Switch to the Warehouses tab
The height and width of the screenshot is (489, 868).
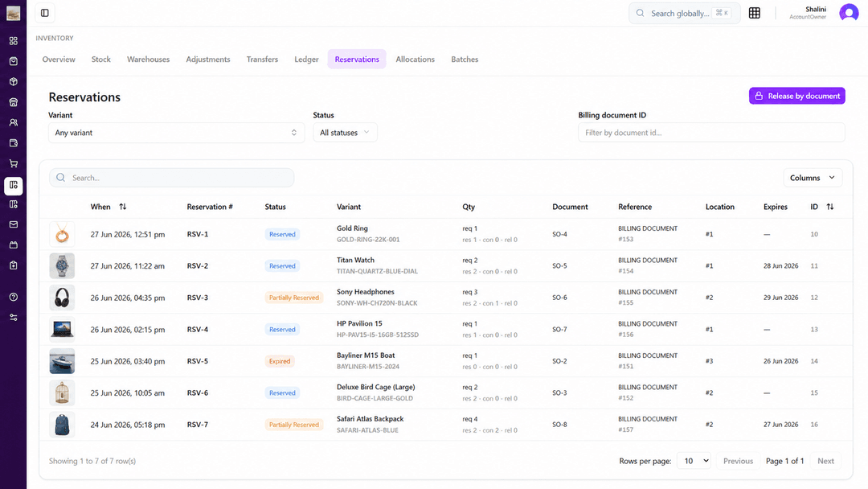(x=149, y=60)
